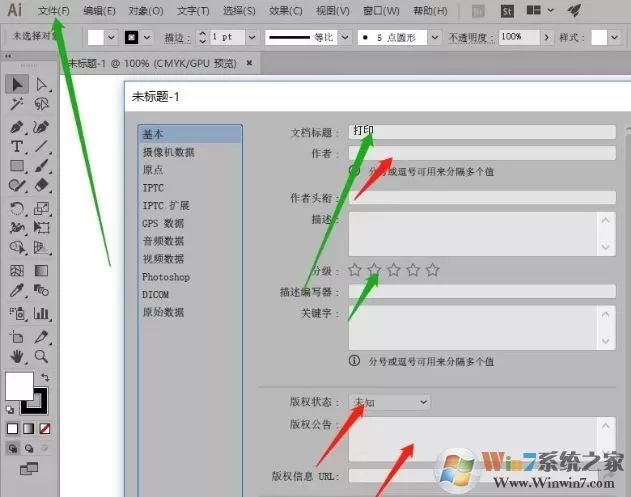Set rating to the fifth star
This screenshot has width=631, height=497.
(x=433, y=270)
